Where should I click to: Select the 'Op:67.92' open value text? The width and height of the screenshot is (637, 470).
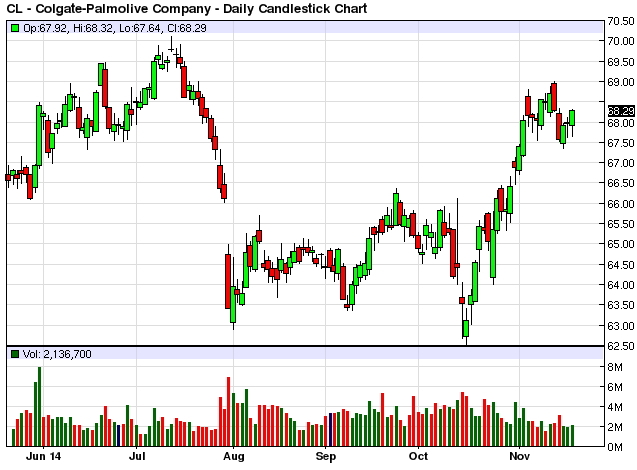[45, 28]
